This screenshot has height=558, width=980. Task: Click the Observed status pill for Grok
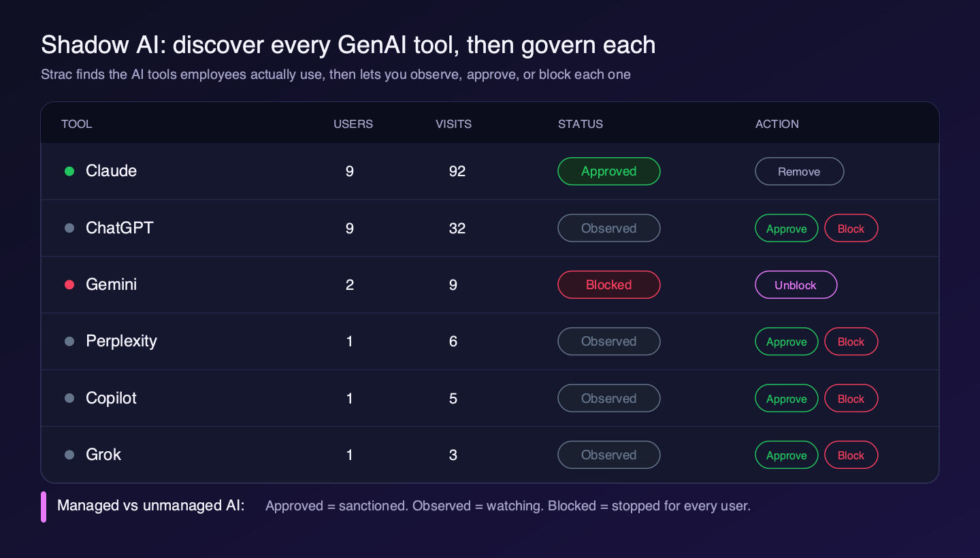point(609,455)
